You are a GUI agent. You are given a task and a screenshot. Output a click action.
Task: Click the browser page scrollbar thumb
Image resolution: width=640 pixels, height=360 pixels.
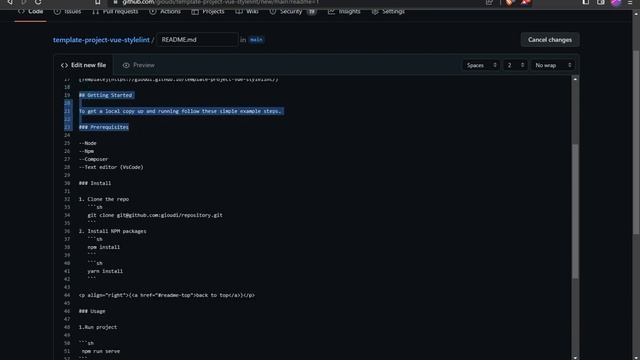coord(636,143)
